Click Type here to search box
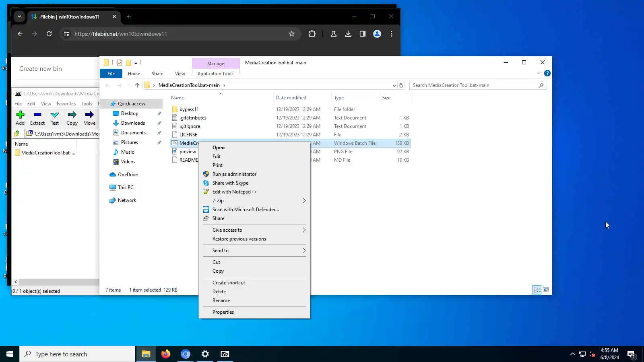The height and width of the screenshot is (362, 644). (77, 354)
